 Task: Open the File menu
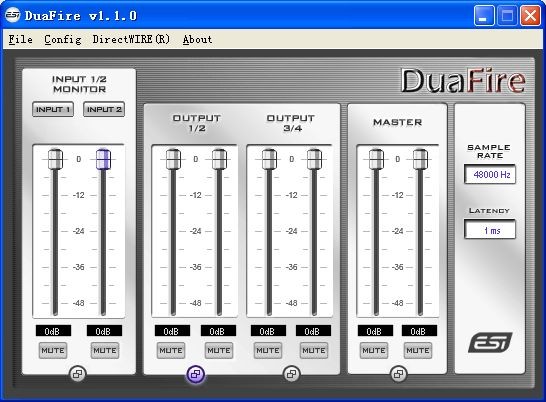click(x=21, y=39)
